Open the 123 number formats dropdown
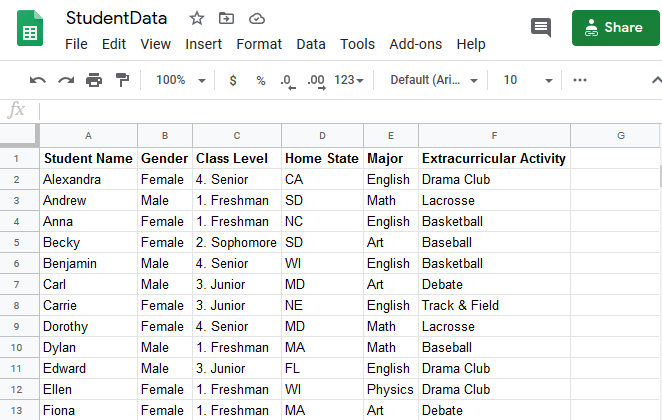This screenshot has height=420, width=662. (349, 80)
